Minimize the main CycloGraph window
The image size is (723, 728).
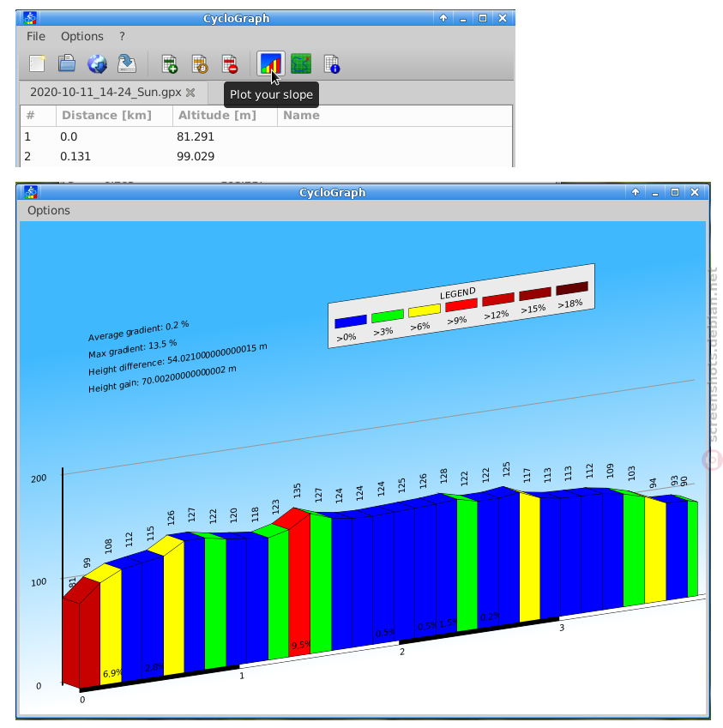click(x=463, y=19)
